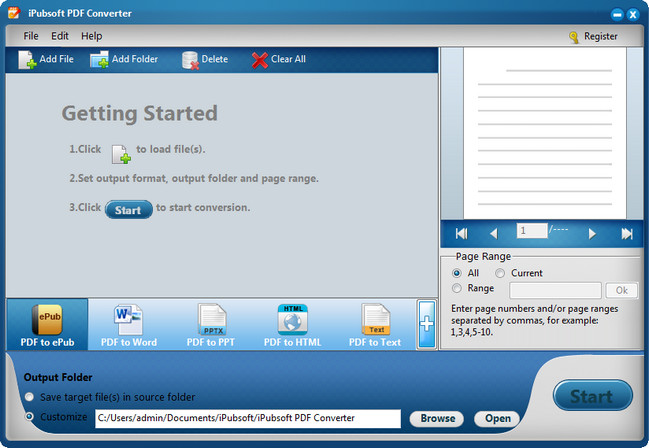
Task: Pick the PDF to HTML format icon
Action: point(292,319)
